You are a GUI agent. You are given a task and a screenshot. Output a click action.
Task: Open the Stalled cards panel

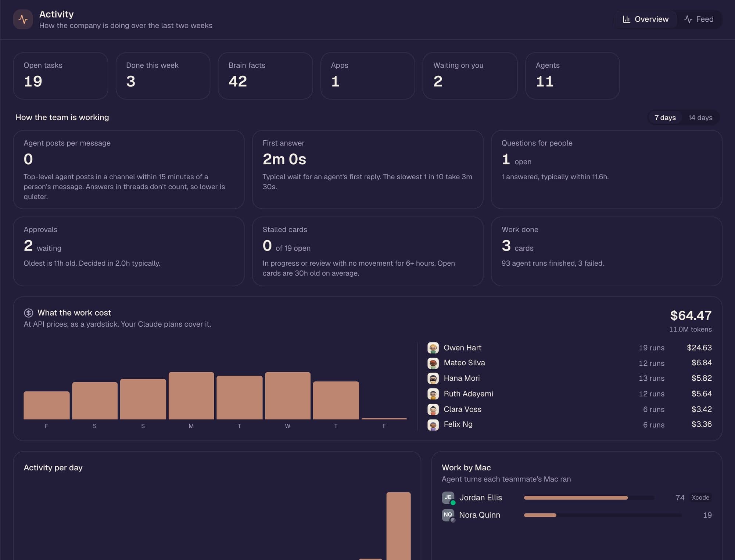click(367, 251)
